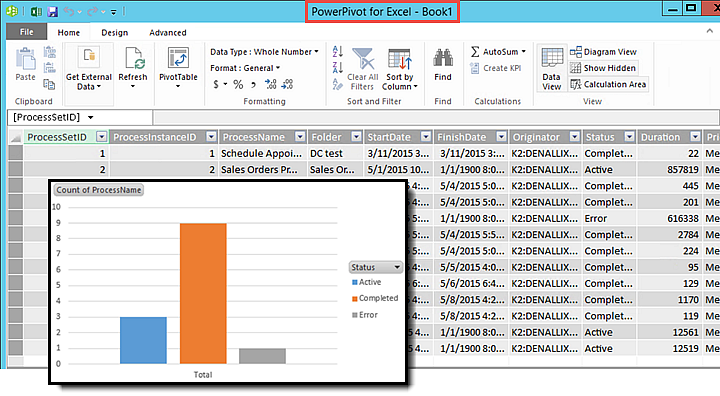Viewport: 720px width, 396px height.
Task: Click the Active legend entry
Action: [x=366, y=282]
